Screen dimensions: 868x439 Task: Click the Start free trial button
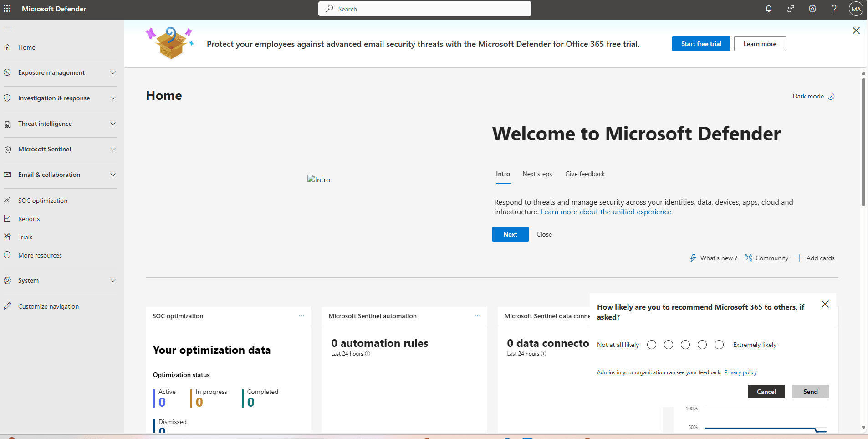point(701,44)
